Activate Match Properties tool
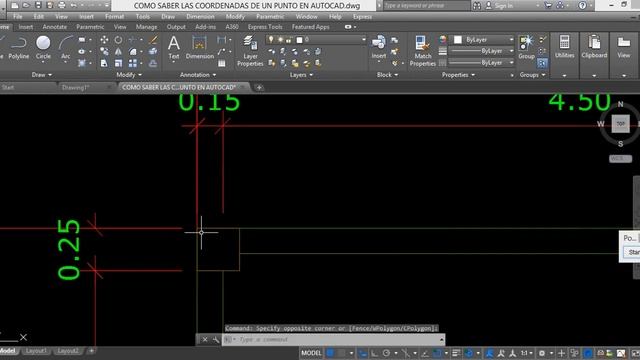640x360 pixels. pyautogui.click(x=422, y=51)
